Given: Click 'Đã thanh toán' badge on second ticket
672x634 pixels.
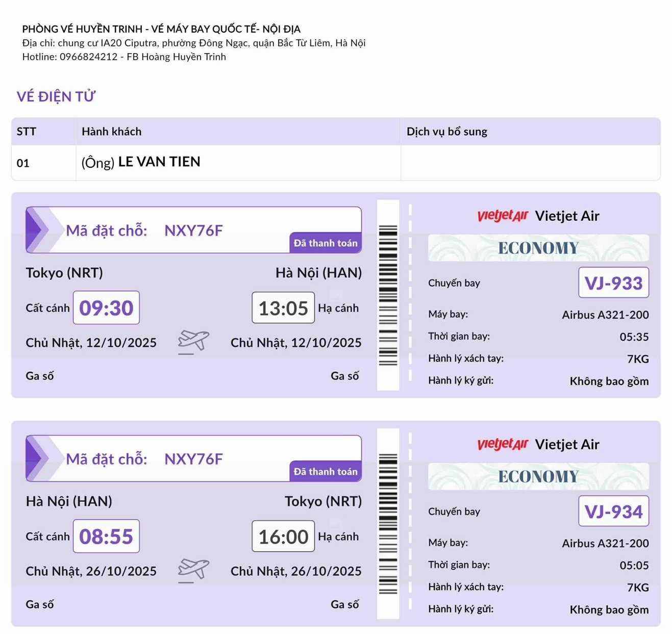Looking at the screenshot, I should tap(326, 472).
